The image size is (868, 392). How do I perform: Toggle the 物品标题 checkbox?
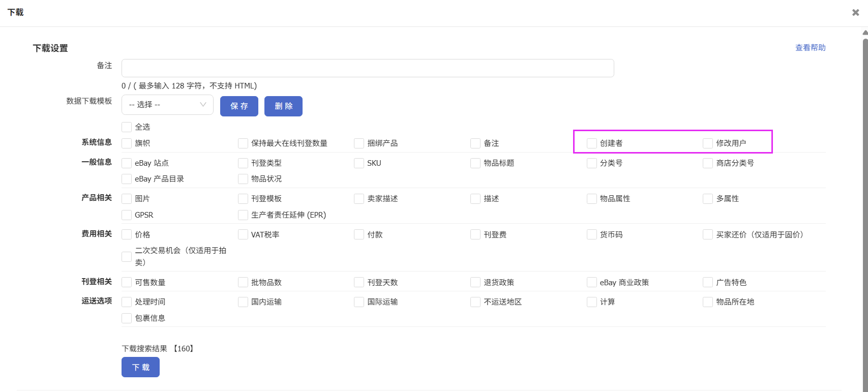[475, 163]
